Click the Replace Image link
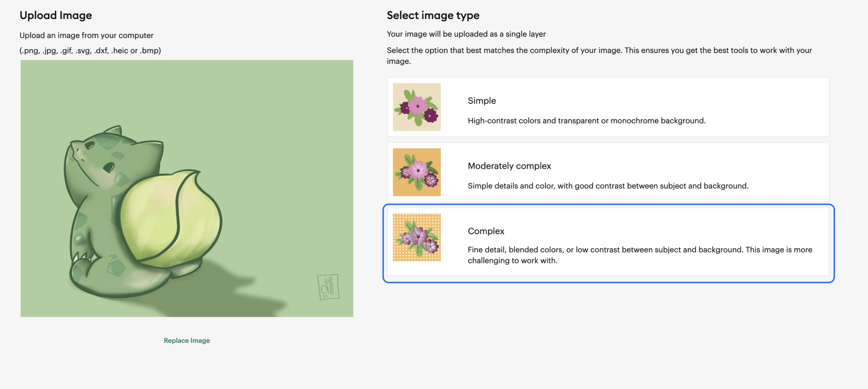 click(x=186, y=341)
